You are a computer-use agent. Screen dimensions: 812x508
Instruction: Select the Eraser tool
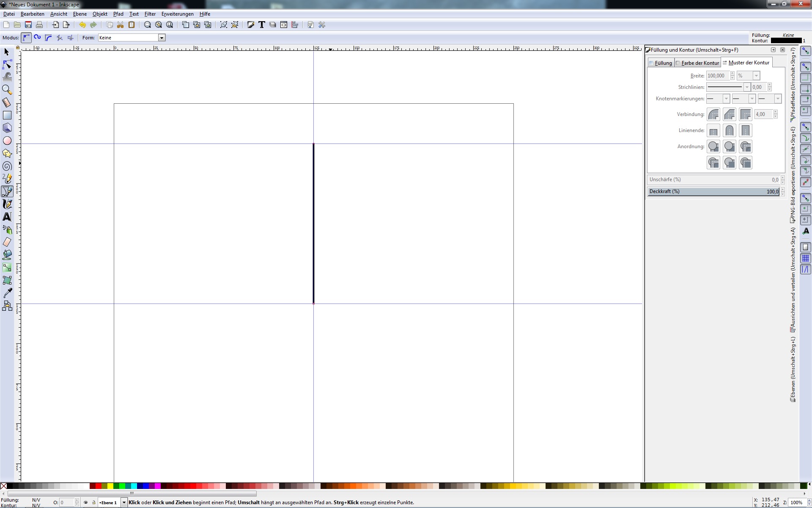click(x=7, y=242)
